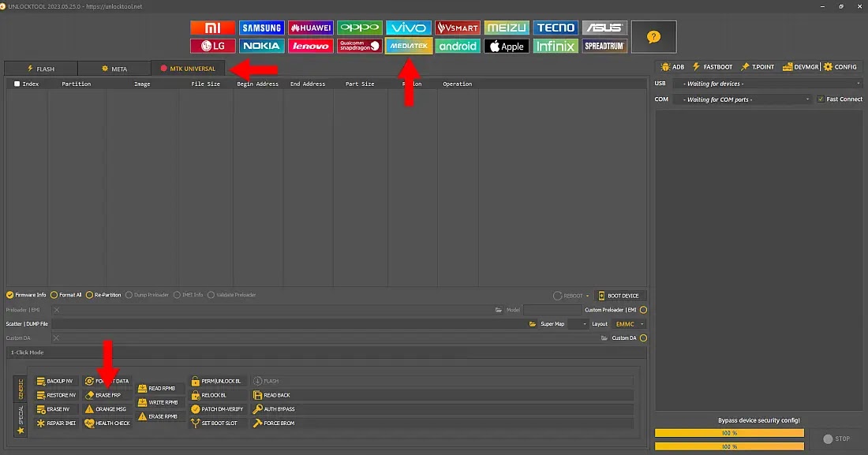Select the Tecno brand logo
Viewport: 868px width, 455px height.
click(x=556, y=28)
